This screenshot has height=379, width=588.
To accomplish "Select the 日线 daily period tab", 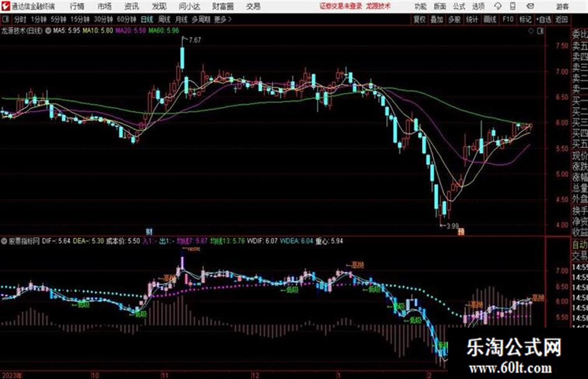I will coord(147,19).
